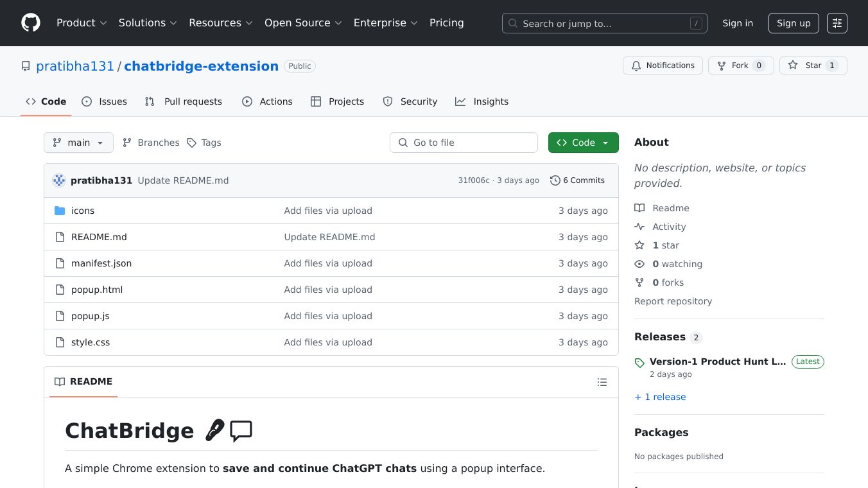Expand the main branch dropdown
The image size is (868, 488).
click(78, 143)
